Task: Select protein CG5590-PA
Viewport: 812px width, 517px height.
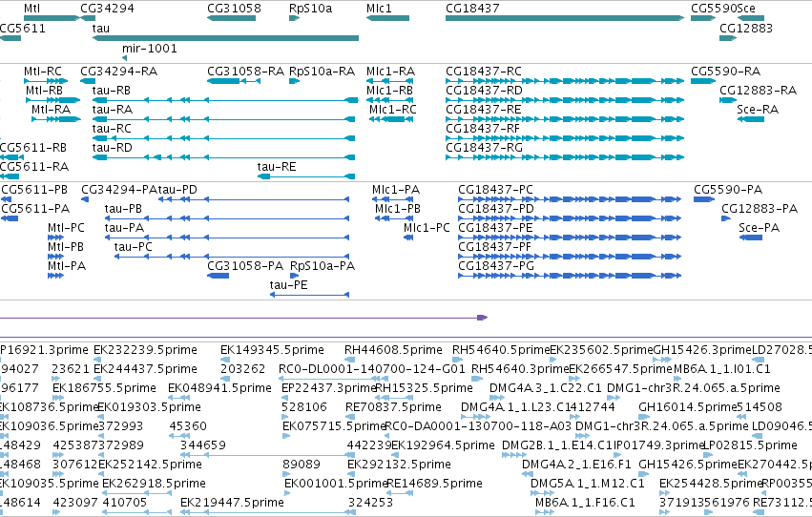Action: click(x=704, y=199)
